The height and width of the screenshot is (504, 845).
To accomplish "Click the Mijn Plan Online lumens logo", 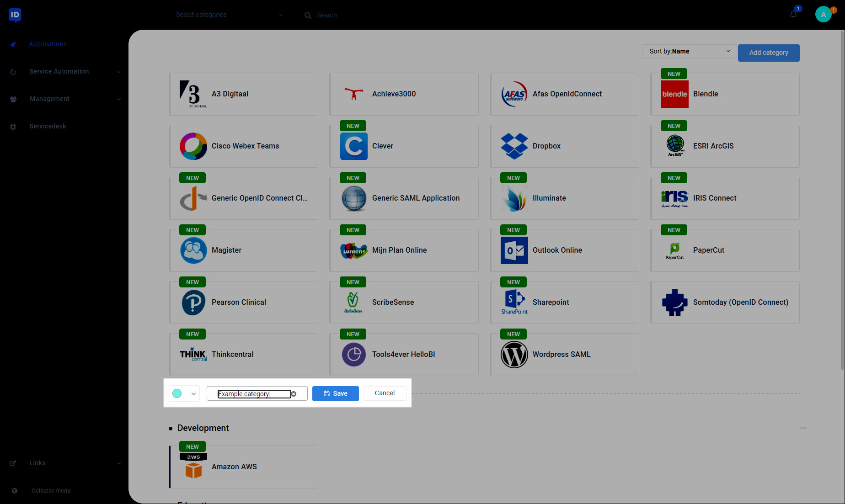I will point(354,250).
